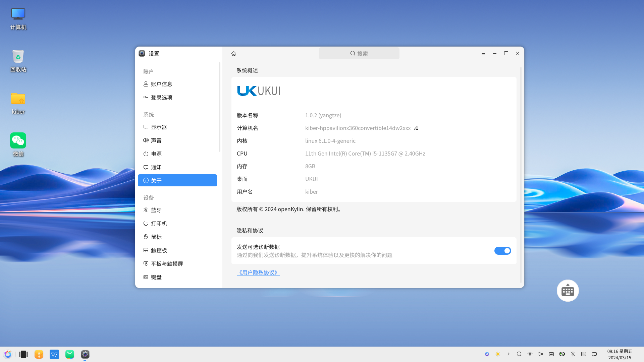Open 电源 settings
The width and height of the screenshot is (644, 362).
177,154
